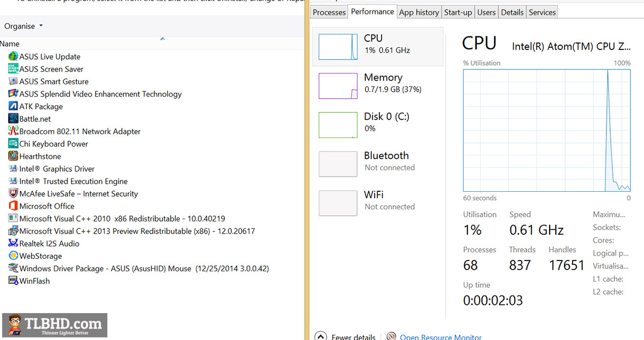Open the Open Resource Monitor link
This screenshot has height=340, width=644.
click(x=441, y=337)
